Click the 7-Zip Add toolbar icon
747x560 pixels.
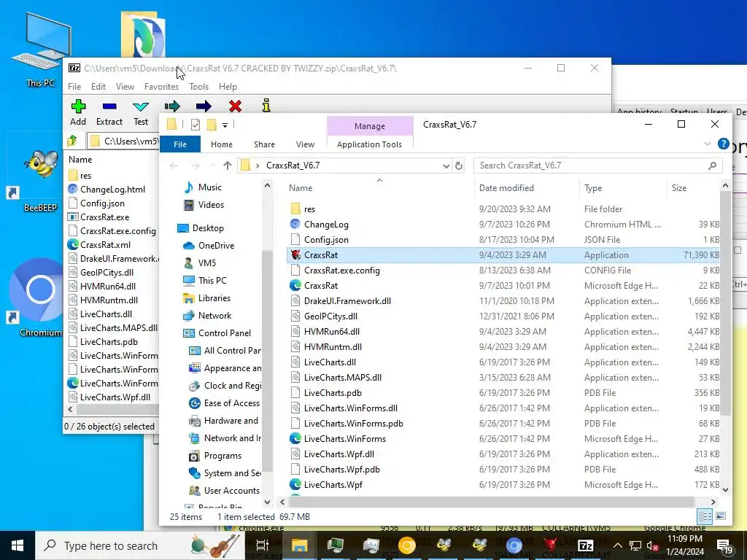pyautogui.click(x=78, y=106)
